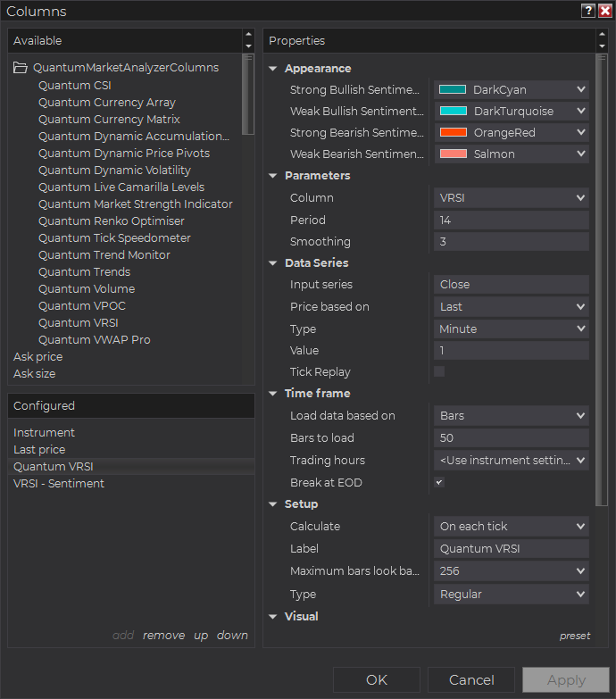Click the up link
The height and width of the screenshot is (699, 616).
tap(201, 636)
